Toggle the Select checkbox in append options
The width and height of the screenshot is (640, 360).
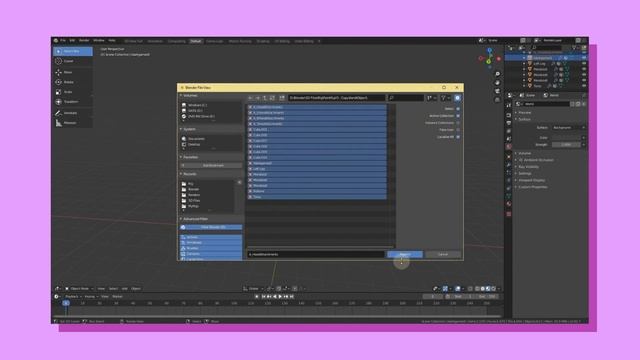point(458,109)
